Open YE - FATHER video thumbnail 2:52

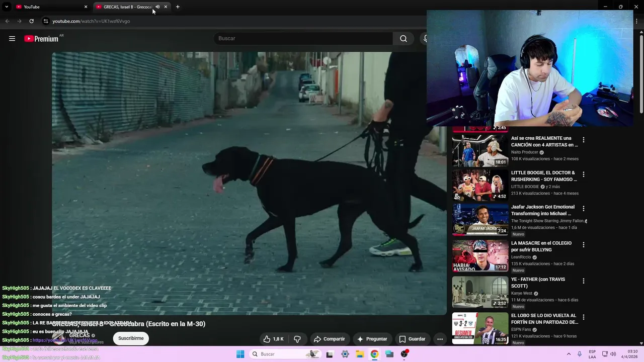pos(480,292)
